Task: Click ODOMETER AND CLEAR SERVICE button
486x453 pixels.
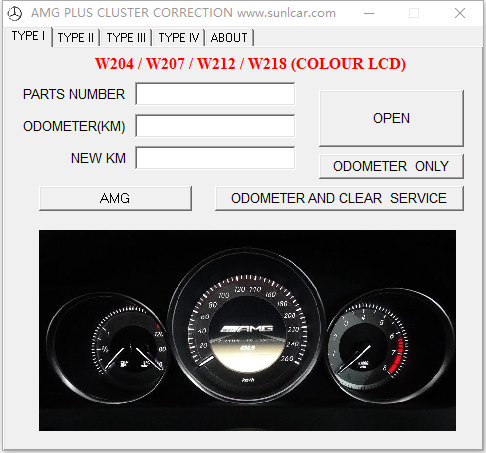Action: [339, 198]
